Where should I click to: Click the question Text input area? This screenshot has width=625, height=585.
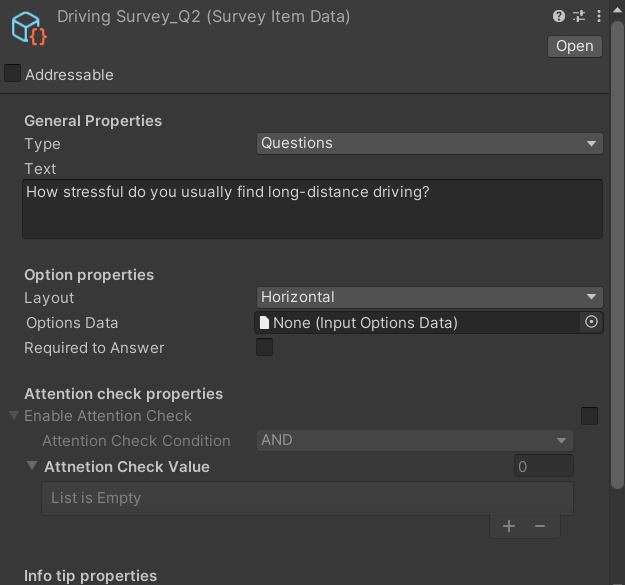312,209
